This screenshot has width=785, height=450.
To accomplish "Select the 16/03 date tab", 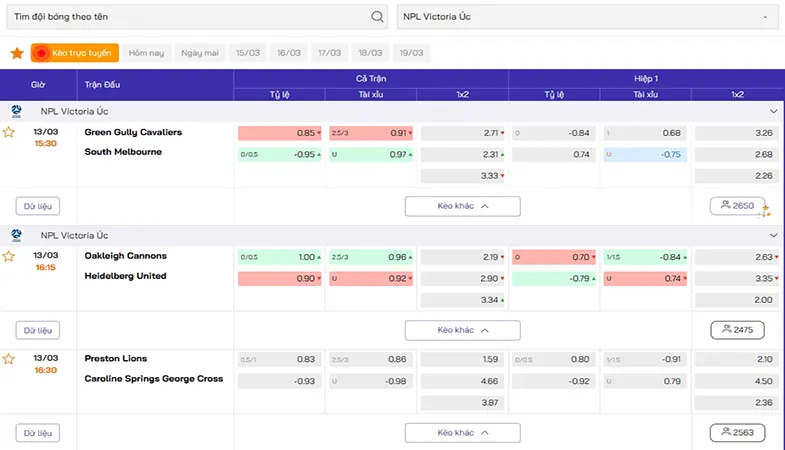I will tap(289, 53).
